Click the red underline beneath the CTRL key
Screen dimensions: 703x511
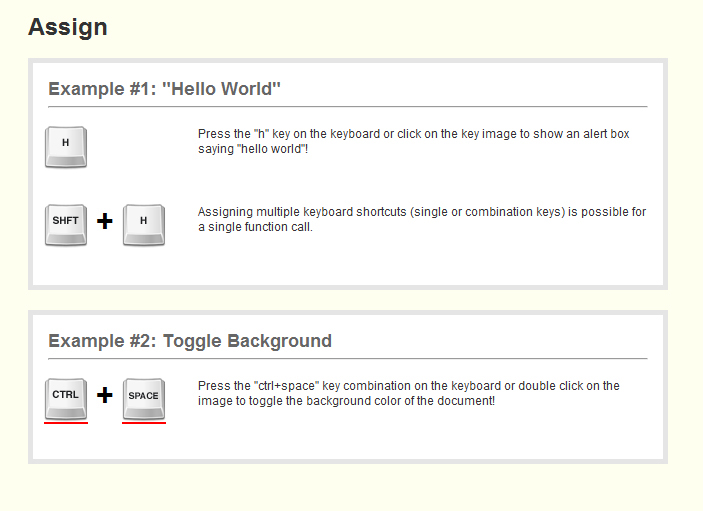pyautogui.click(x=66, y=423)
